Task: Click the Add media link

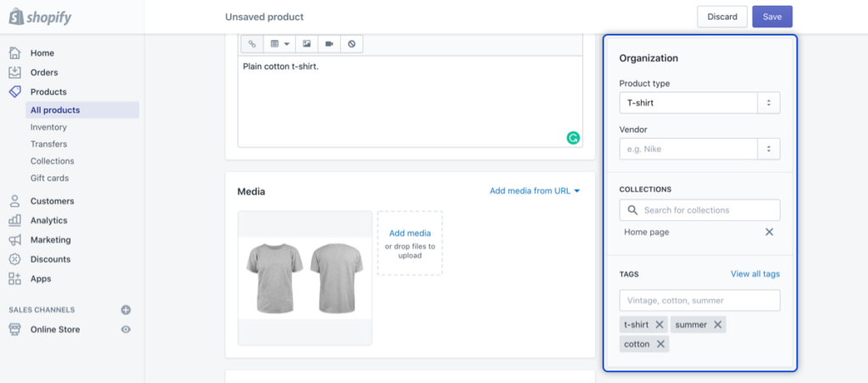Action: tap(409, 234)
